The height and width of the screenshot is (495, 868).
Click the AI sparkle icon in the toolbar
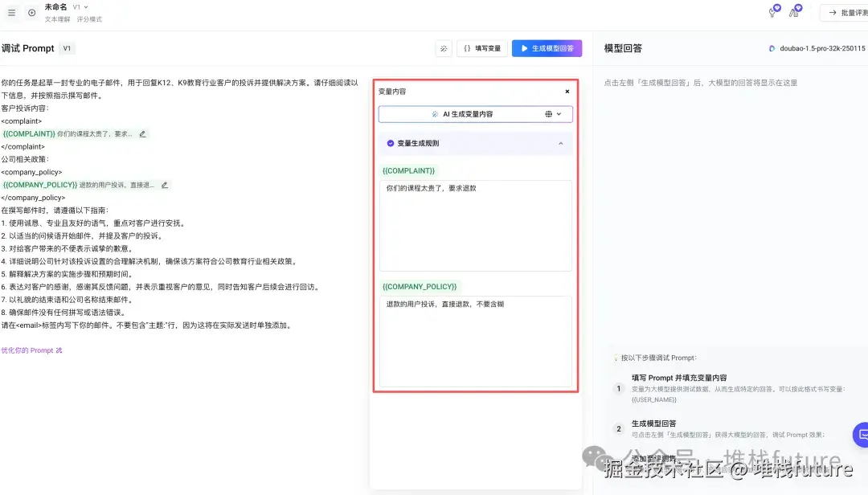pos(444,48)
